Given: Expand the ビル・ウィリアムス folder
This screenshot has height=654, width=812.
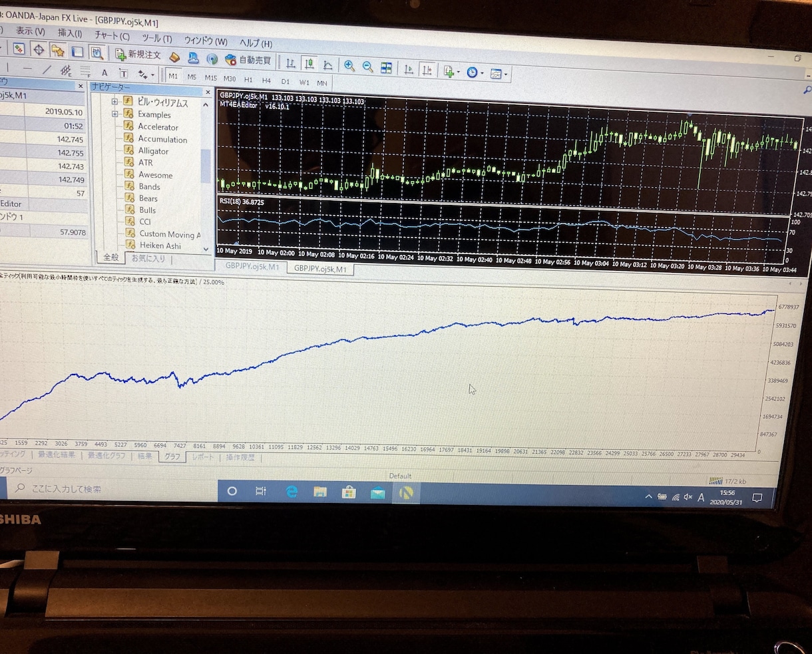Looking at the screenshot, I should (114, 102).
